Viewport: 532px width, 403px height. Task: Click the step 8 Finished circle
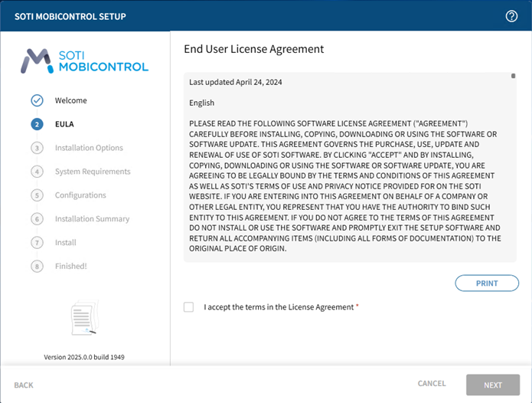coord(37,267)
